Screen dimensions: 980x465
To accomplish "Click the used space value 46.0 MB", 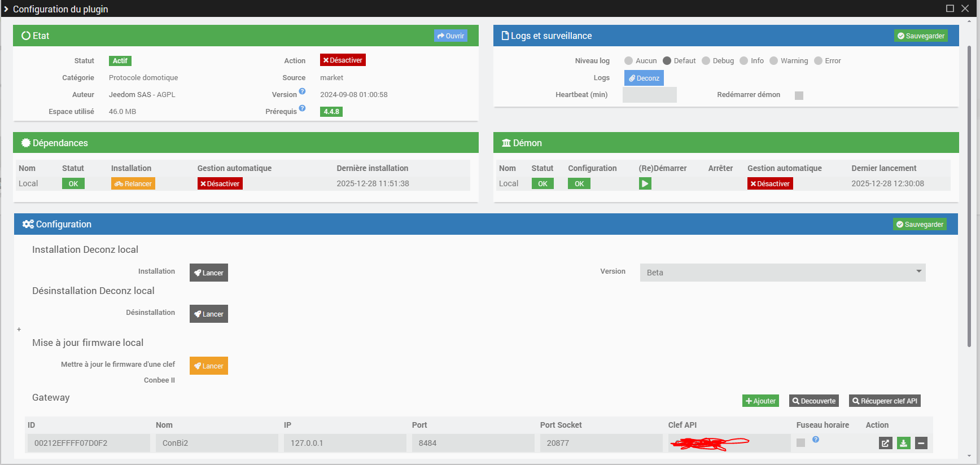I will [x=123, y=112].
